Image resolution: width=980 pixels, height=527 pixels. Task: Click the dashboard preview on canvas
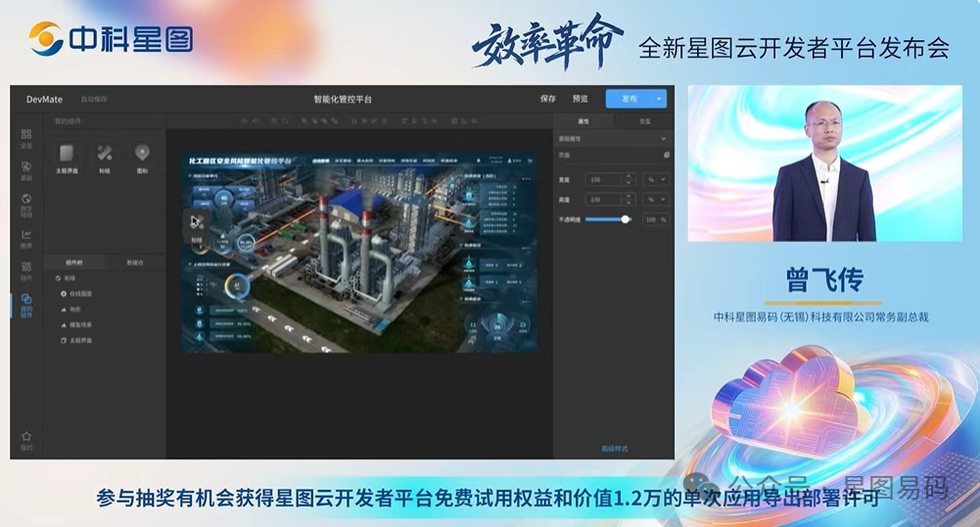coord(358,253)
